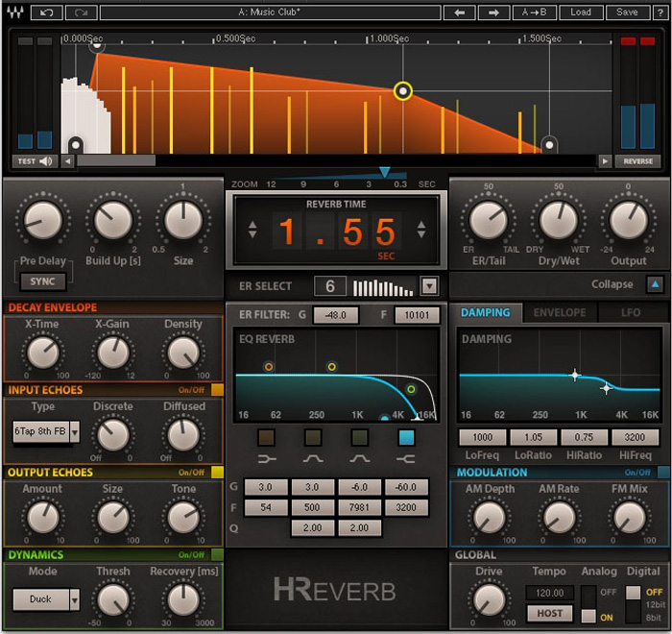Click the redo arrow icon
Image resolution: width=672 pixels, height=634 pixels.
click(81, 12)
